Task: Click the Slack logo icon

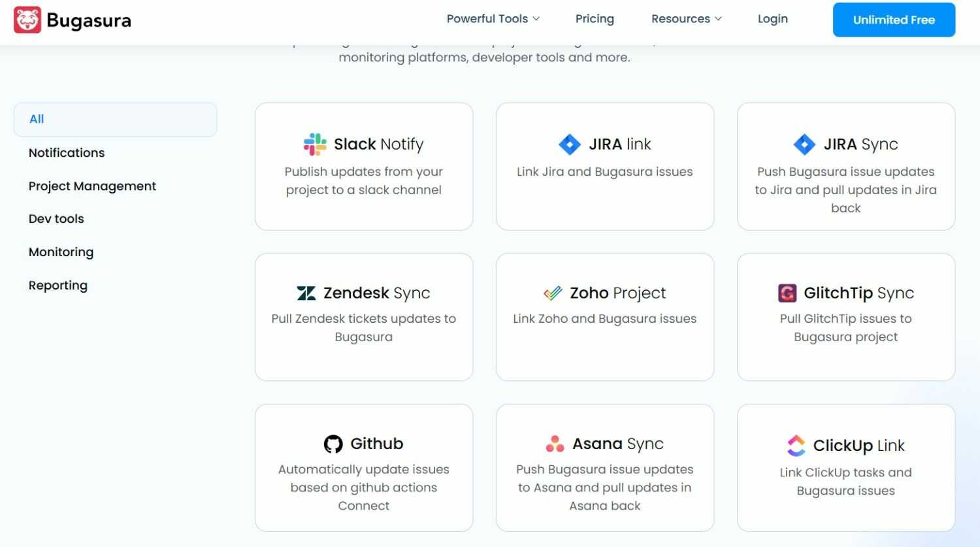Action: tap(315, 144)
